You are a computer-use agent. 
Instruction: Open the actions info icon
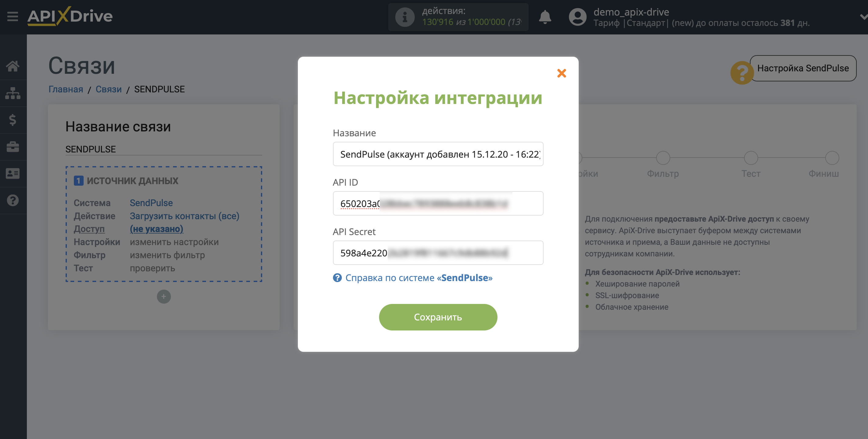[x=404, y=17]
